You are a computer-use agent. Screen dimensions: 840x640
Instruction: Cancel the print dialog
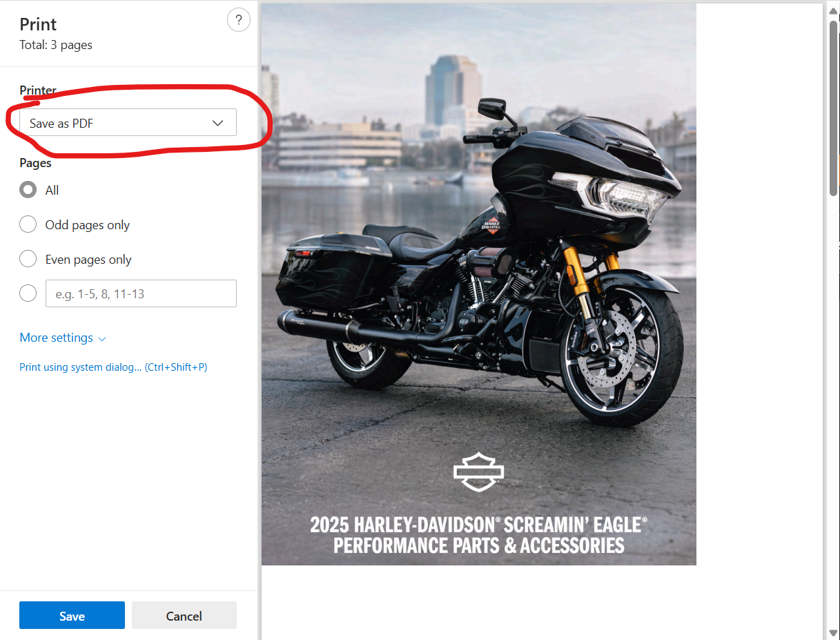[184, 616]
